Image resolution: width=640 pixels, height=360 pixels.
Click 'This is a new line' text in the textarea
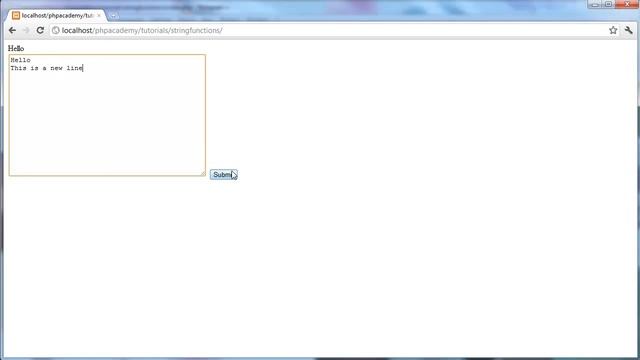[47, 68]
